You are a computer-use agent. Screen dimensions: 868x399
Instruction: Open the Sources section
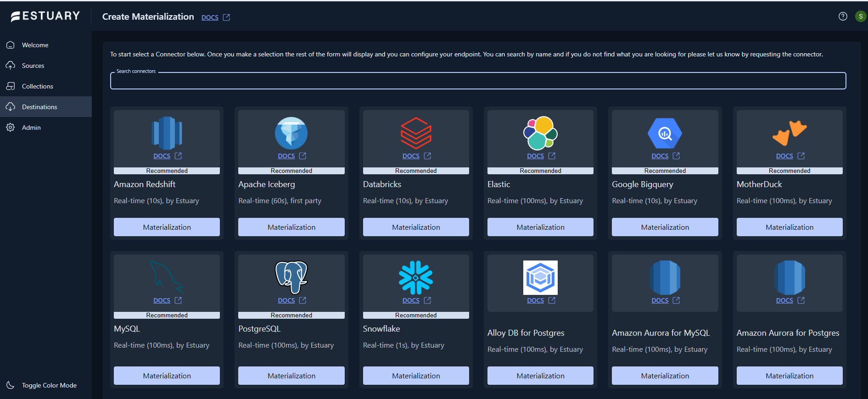coord(46,66)
